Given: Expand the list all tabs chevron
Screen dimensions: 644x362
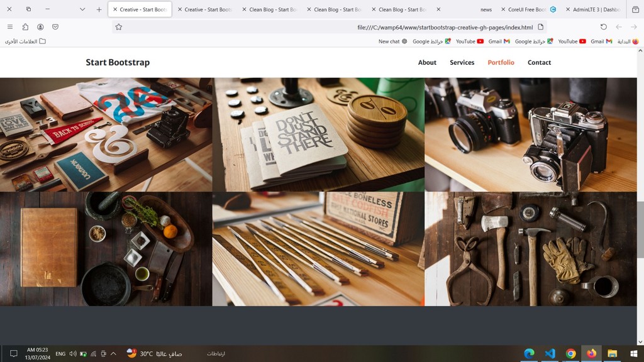Looking at the screenshot, I should (x=82, y=9).
